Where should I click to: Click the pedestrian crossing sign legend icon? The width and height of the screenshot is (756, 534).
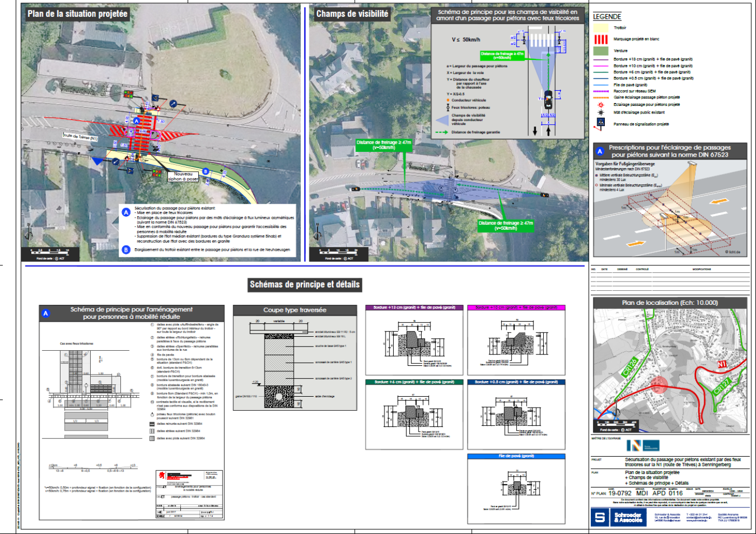(x=600, y=122)
